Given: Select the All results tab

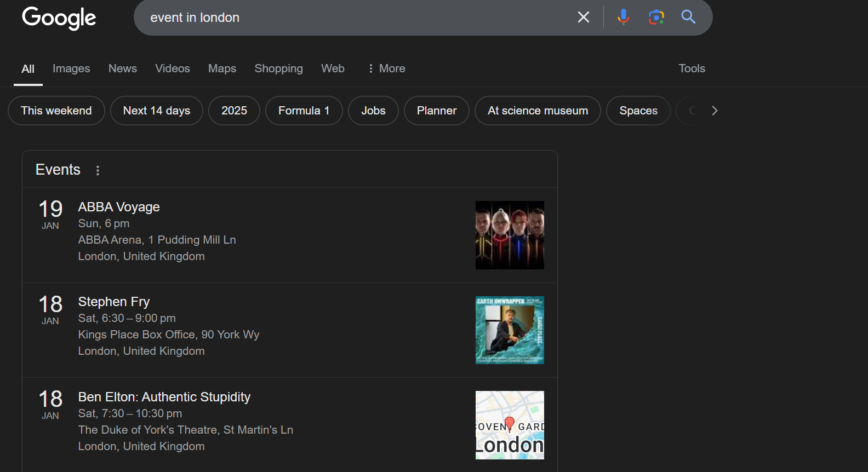Looking at the screenshot, I should [x=28, y=69].
